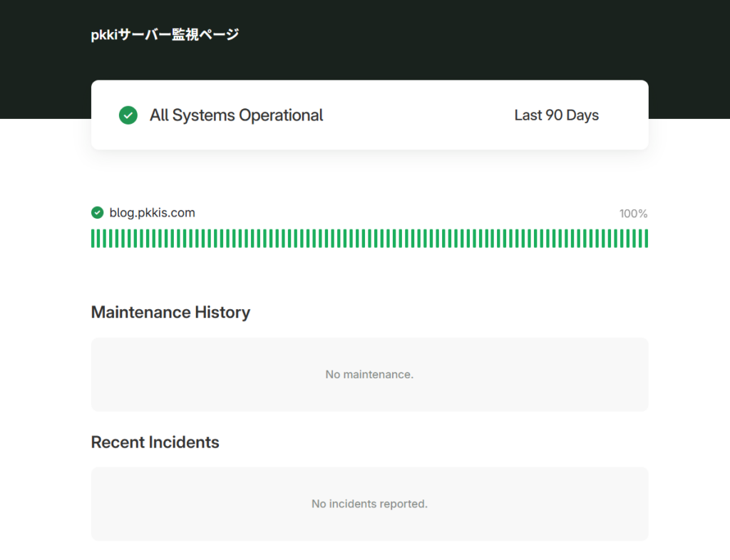Click the first leftmost green uptime bar

coord(93,239)
